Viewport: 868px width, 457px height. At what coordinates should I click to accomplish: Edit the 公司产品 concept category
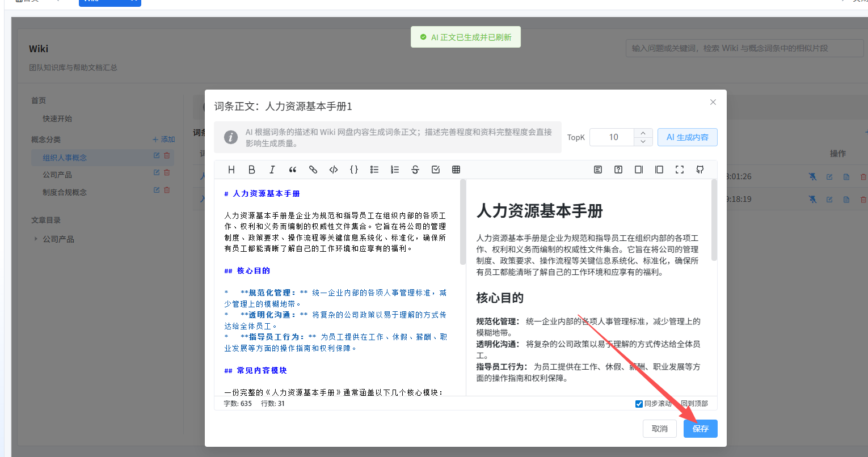pyautogui.click(x=157, y=173)
